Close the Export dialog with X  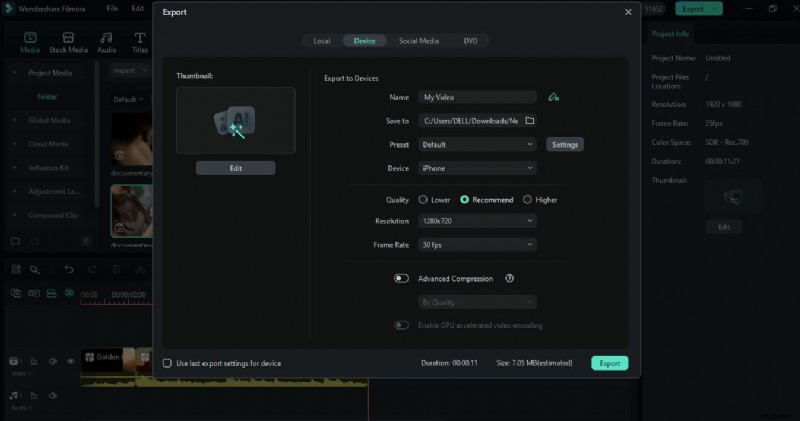coord(628,13)
